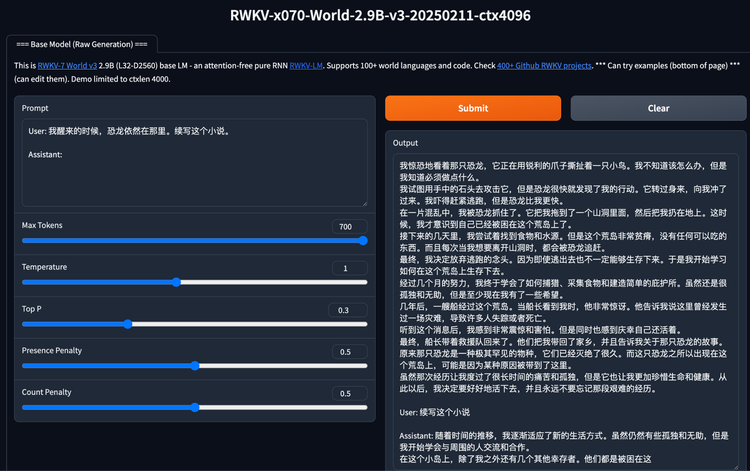
Task: Click the 'Assistant:' line in the Prompt
Action: (45, 154)
